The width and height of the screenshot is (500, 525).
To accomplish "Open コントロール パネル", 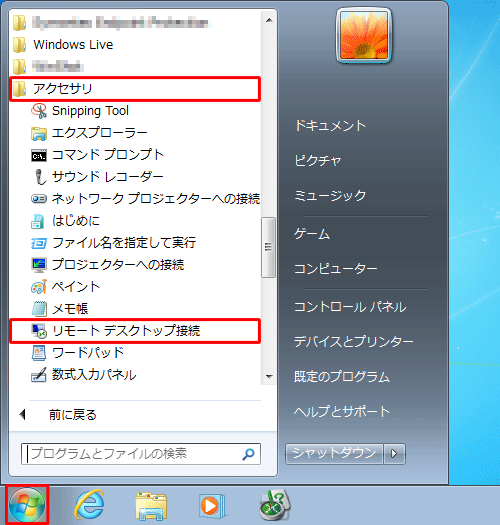I will pyautogui.click(x=350, y=307).
